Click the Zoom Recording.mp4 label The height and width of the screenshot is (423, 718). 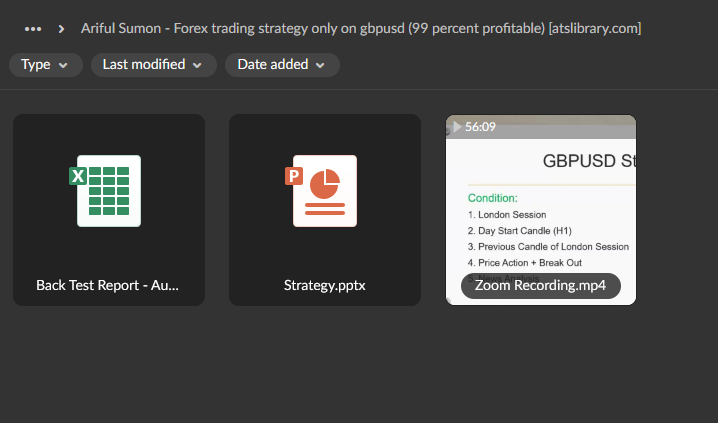coord(540,285)
